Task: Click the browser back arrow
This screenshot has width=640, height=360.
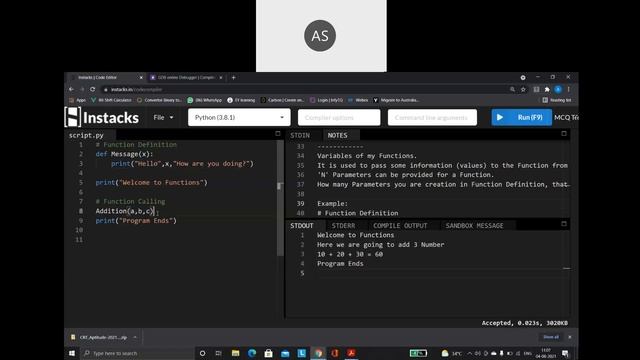Action: click(71, 89)
